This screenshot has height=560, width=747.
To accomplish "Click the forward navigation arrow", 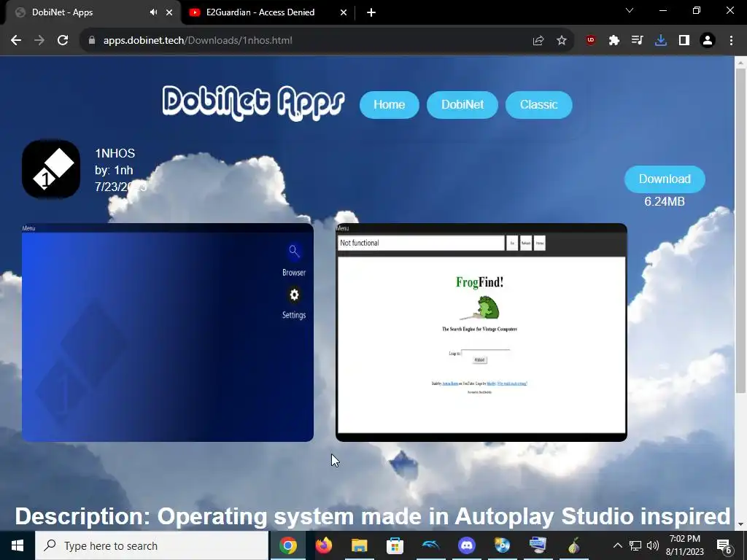I will click(39, 41).
